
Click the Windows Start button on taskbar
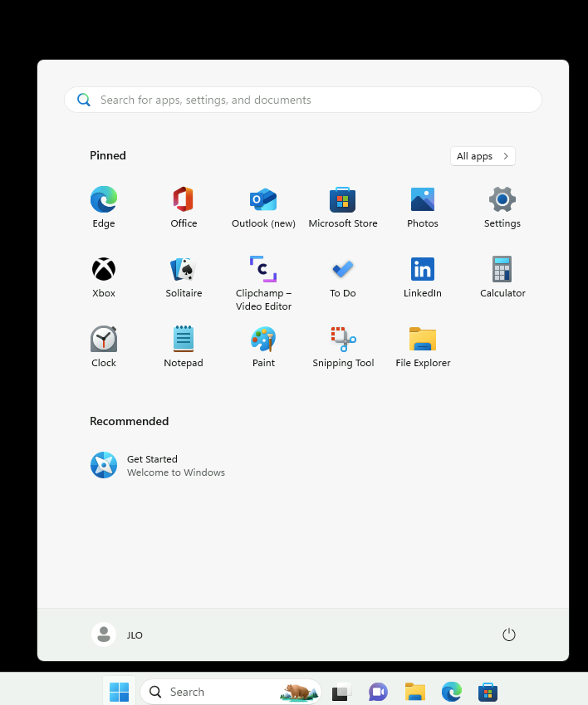[119, 692]
